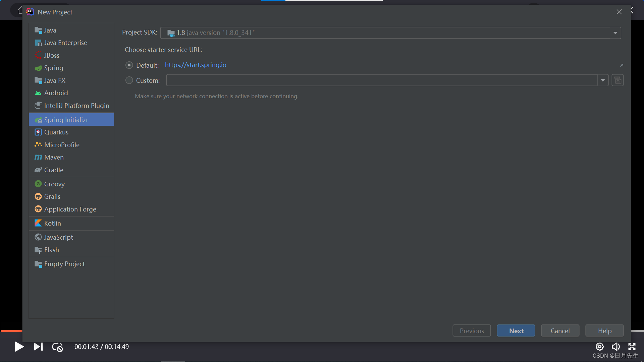Click the Maven 'm' icon
The width and height of the screenshot is (644, 362).
[x=38, y=157]
